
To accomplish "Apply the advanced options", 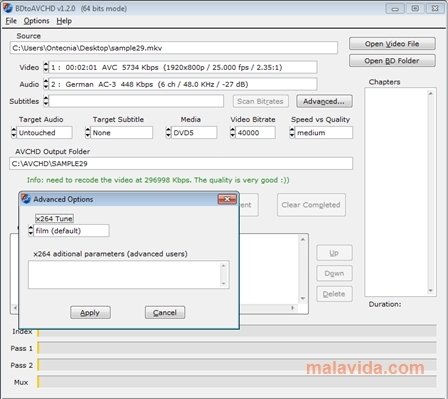I will pos(90,313).
